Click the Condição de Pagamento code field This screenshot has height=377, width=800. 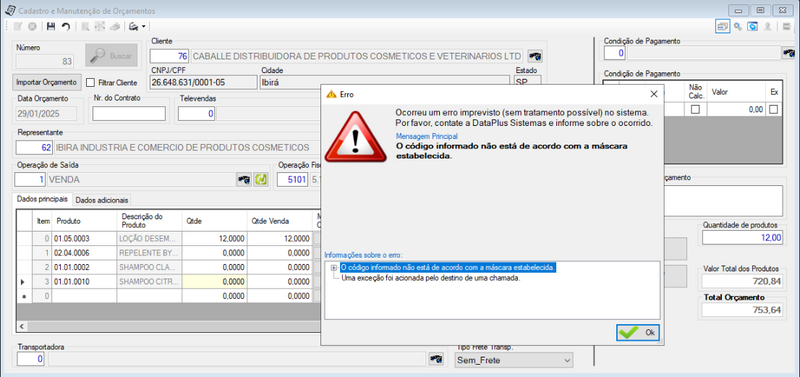pos(615,53)
